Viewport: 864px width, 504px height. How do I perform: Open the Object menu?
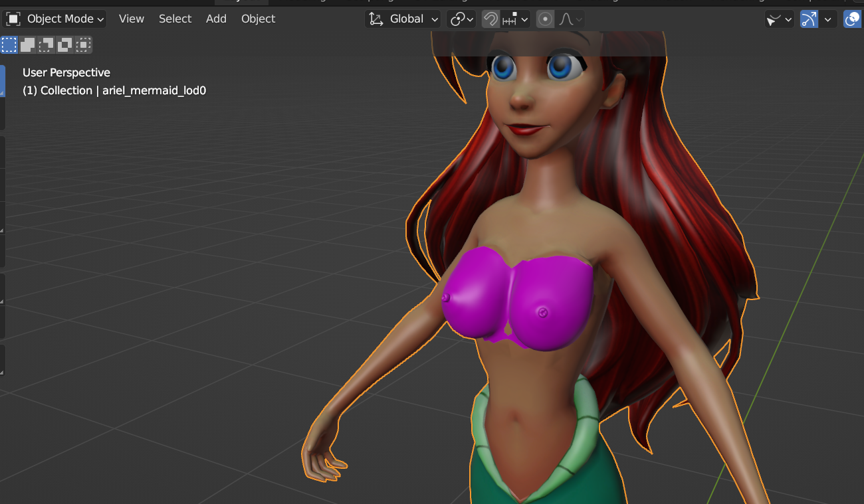point(258,19)
